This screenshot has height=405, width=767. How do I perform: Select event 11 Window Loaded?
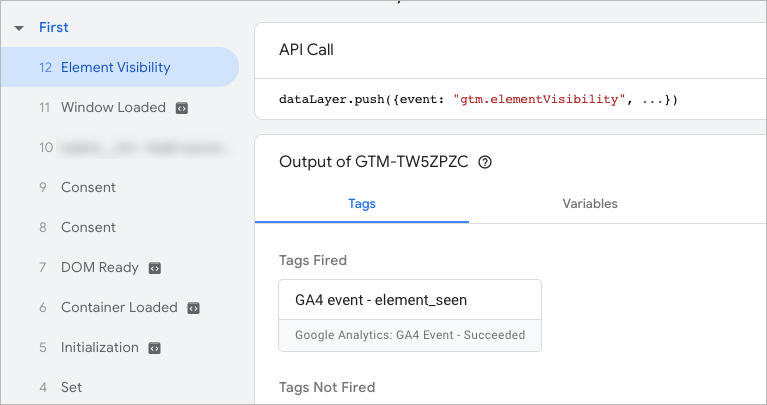[112, 108]
